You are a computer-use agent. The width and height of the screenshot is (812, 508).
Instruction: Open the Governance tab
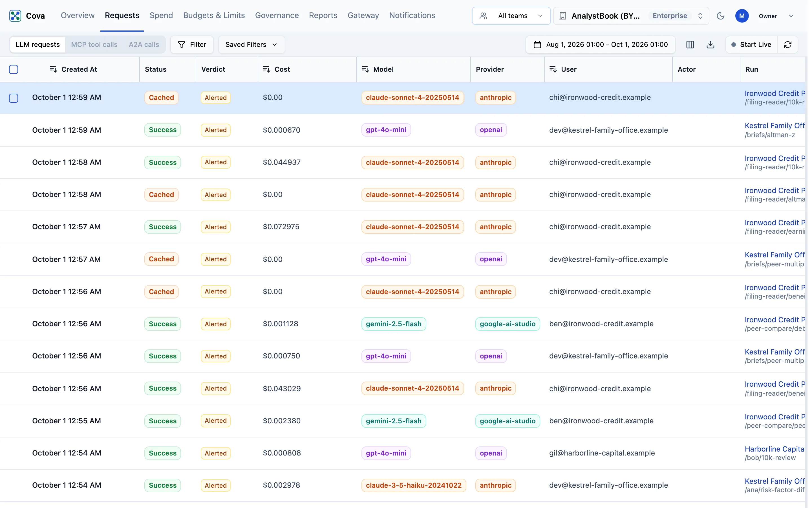(277, 16)
